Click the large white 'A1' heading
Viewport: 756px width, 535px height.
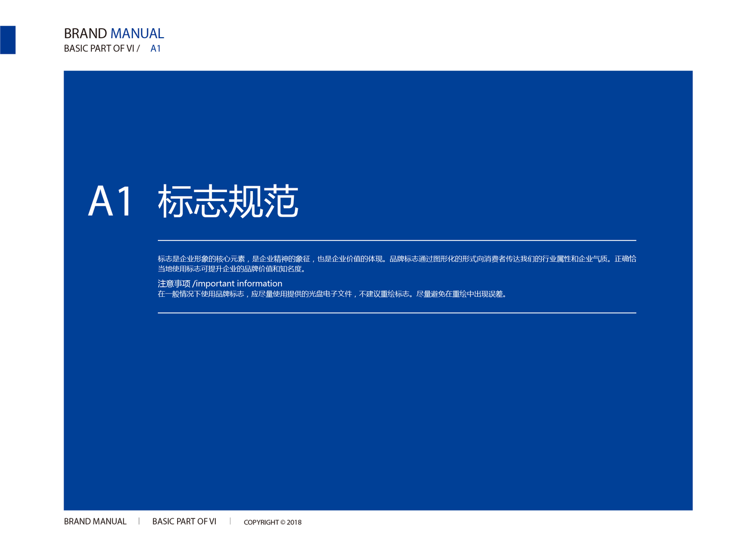tap(111, 201)
